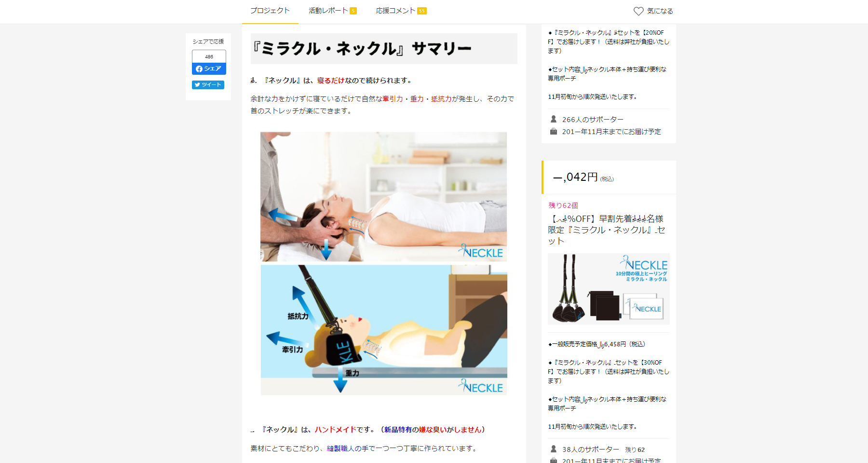The height and width of the screenshot is (463, 868).
Task: Switch to 応援コメント tab
Action: point(401,11)
